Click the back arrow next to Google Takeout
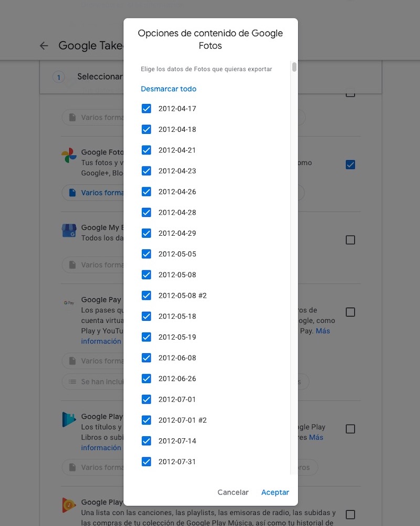Screen dimensions: 420x526 coord(44,46)
